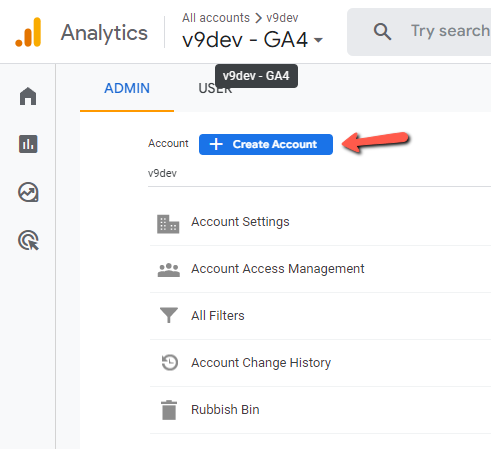The image size is (491, 449).
Task: Open the Reports bar chart icon
Action: [x=28, y=144]
